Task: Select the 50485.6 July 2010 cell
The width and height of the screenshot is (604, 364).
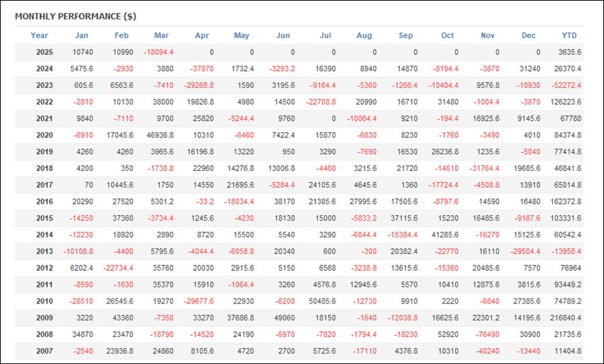Action: coord(322,301)
